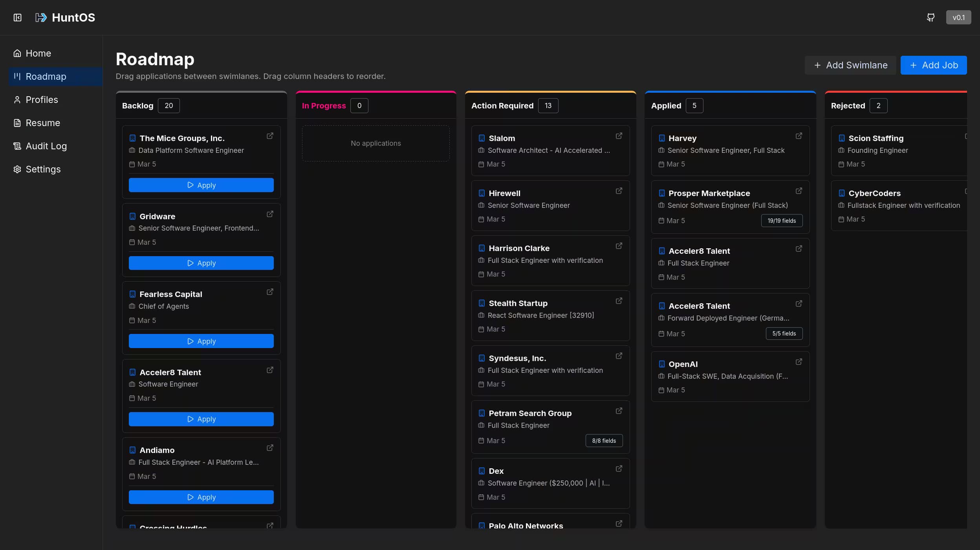
Task: Open external link for OpenAI card
Action: (x=799, y=362)
